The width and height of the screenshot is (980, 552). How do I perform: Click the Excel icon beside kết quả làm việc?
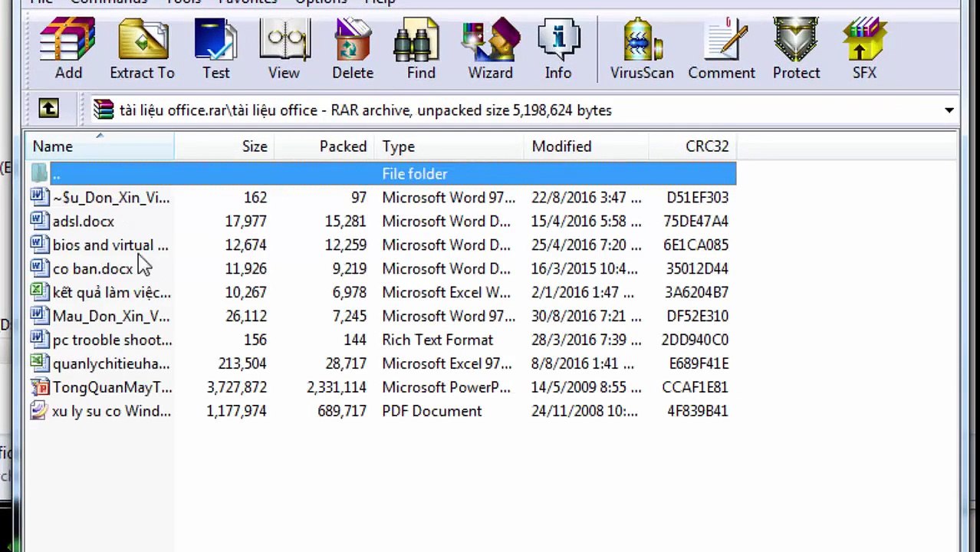pyautogui.click(x=39, y=292)
